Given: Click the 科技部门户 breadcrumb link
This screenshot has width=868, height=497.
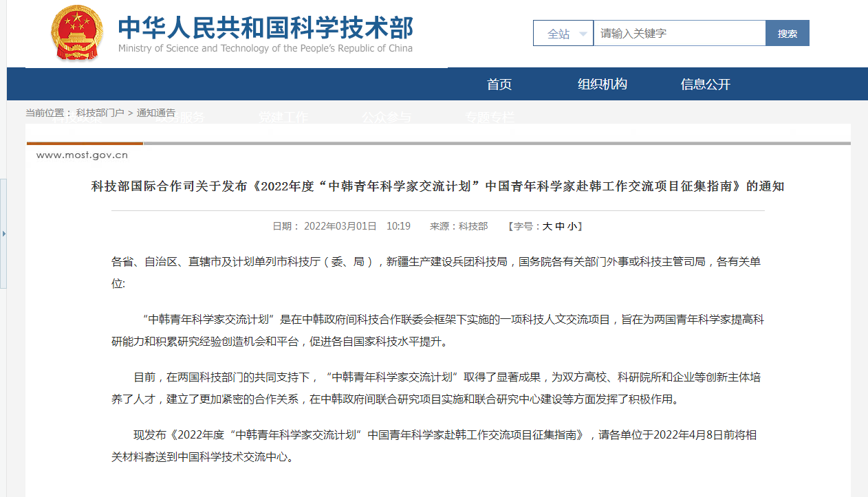Looking at the screenshot, I should (100, 113).
